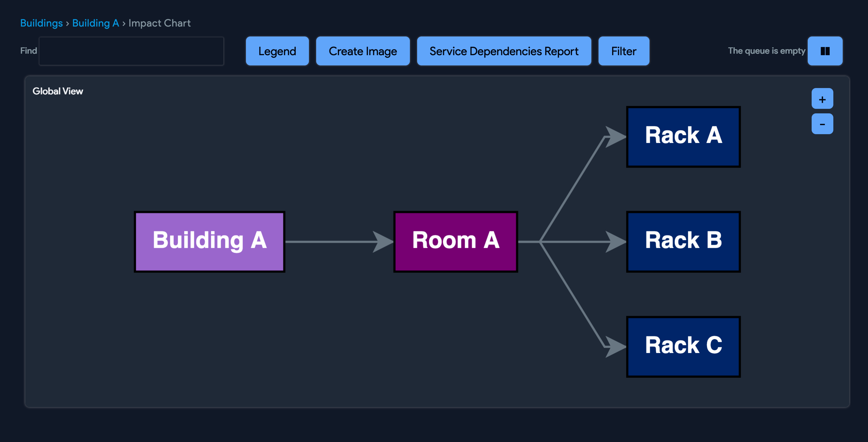Open the Legend panel
Image resolution: width=868 pixels, height=442 pixels.
tap(277, 51)
